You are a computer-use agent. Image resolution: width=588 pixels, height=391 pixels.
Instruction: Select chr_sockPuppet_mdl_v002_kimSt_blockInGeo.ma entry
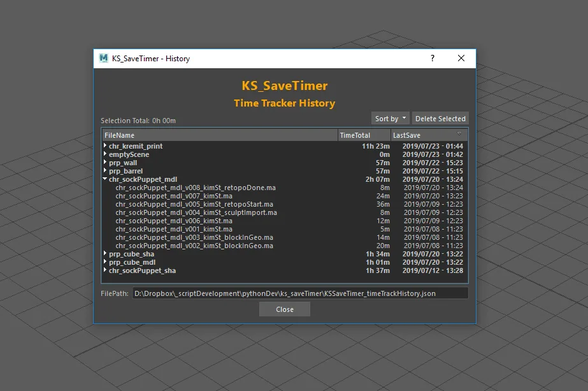194,246
